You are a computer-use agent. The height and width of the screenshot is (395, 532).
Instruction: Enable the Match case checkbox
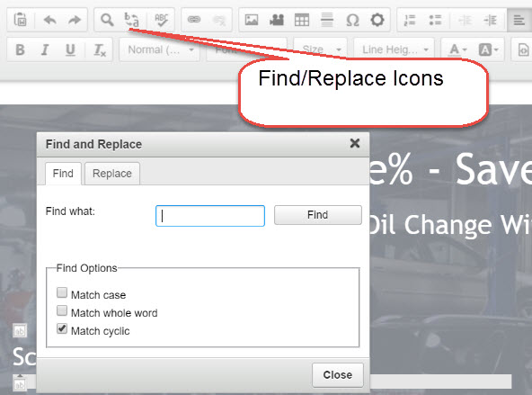62,292
